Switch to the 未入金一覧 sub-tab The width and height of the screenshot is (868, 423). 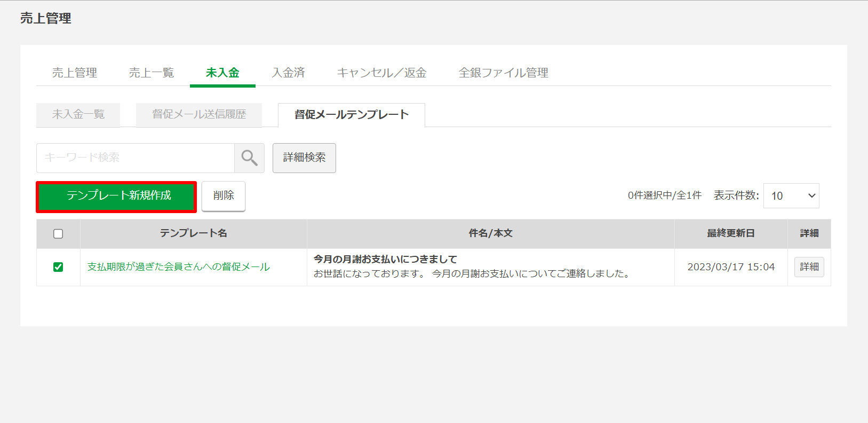(x=78, y=114)
